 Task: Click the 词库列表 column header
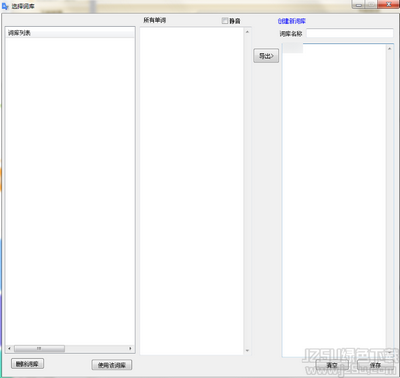pos(70,33)
